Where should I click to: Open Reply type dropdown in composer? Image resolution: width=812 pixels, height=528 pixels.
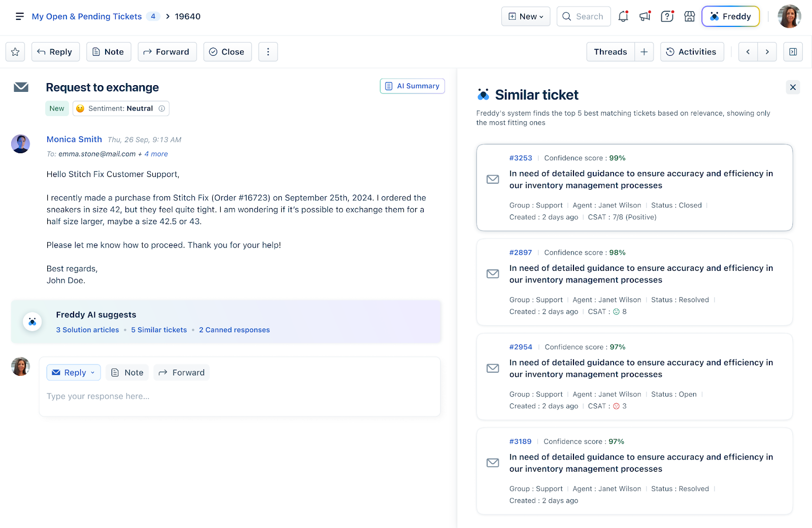(x=74, y=372)
